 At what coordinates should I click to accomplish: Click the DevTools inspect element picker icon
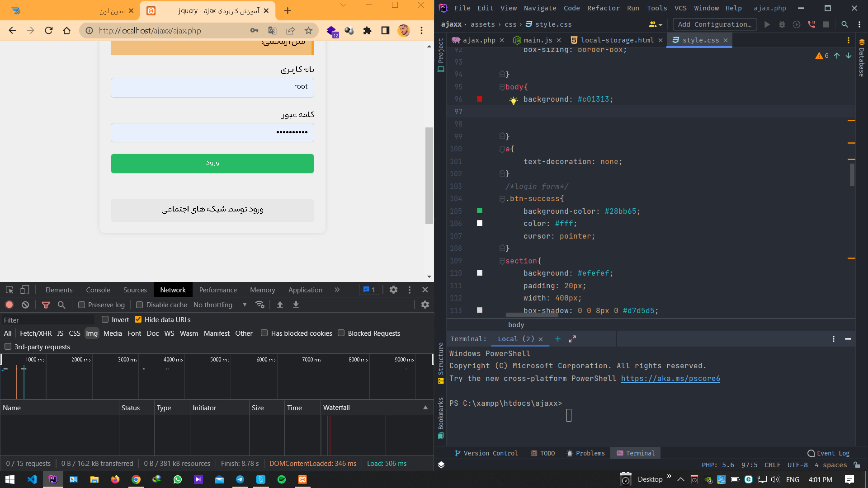(9, 290)
